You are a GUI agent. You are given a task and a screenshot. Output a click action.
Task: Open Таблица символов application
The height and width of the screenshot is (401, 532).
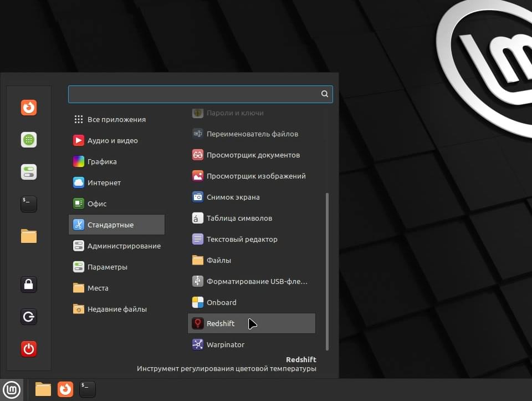tap(252, 218)
